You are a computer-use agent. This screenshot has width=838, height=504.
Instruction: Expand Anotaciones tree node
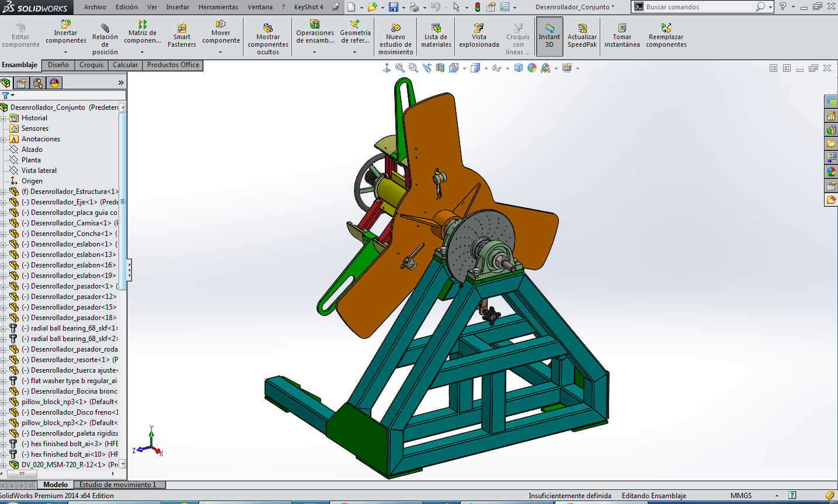pyautogui.click(x=4, y=139)
